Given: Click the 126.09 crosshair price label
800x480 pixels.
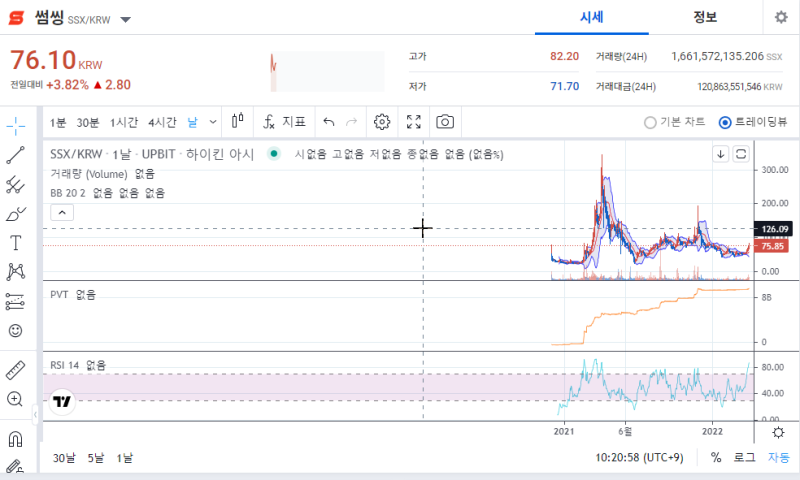Looking at the screenshot, I should (774, 229).
